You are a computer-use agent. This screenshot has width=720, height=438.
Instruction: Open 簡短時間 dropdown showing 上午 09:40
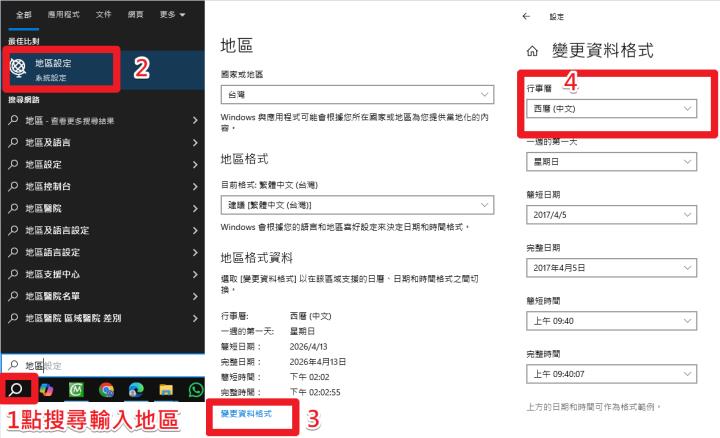tap(611, 321)
